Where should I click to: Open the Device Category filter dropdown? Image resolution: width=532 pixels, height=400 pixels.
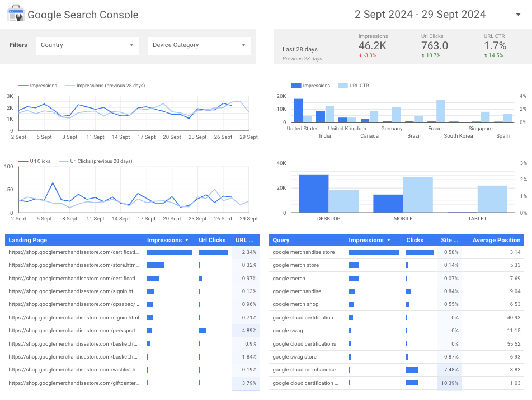coord(199,46)
